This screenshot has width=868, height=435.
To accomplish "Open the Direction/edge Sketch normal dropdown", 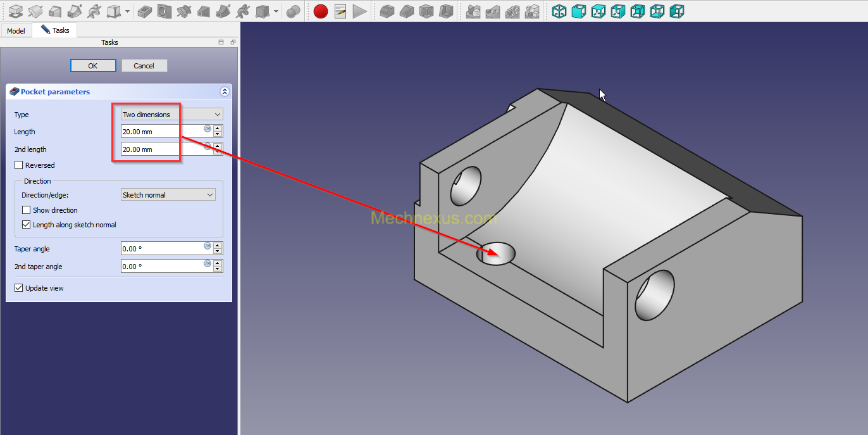I will click(x=168, y=195).
